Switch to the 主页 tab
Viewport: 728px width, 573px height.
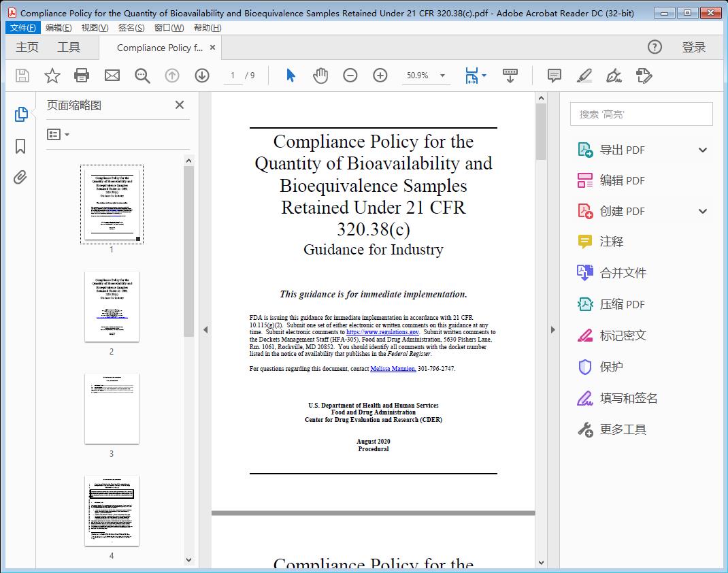pyautogui.click(x=27, y=48)
